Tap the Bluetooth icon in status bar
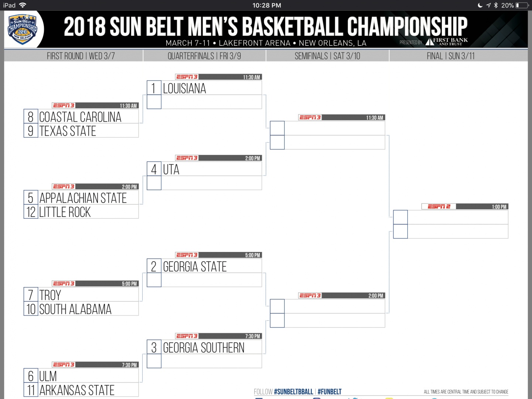The width and height of the screenshot is (532, 399). tap(496, 5)
